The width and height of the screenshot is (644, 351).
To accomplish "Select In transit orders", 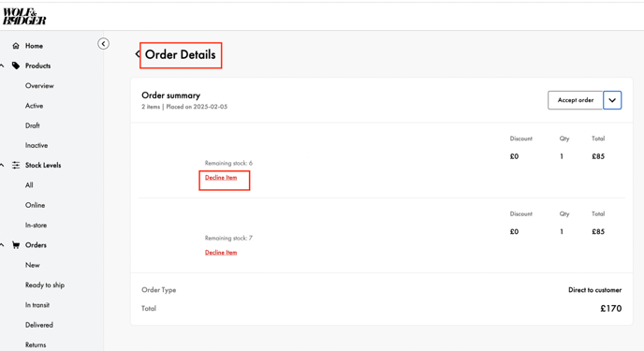I will (37, 305).
